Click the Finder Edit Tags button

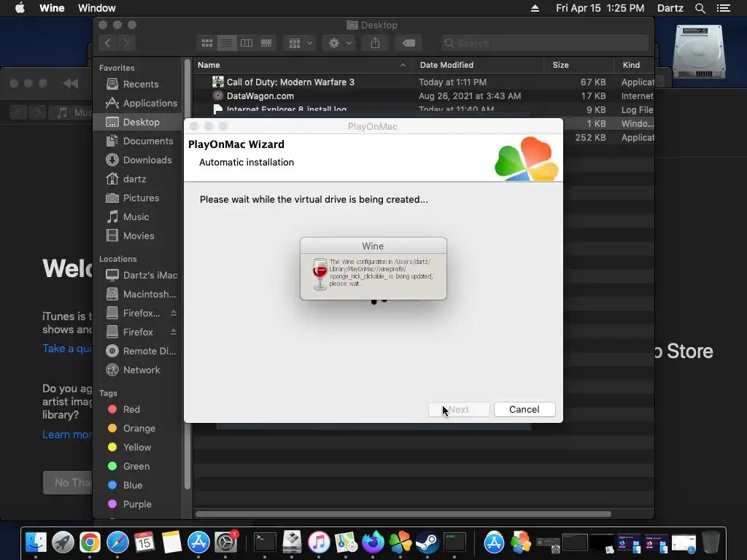tap(409, 43)
